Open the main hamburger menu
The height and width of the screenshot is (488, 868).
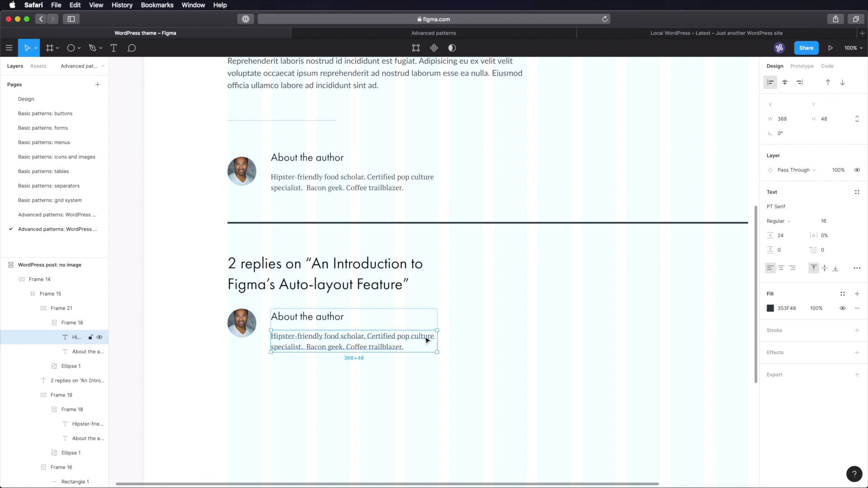tap(9, 48)
